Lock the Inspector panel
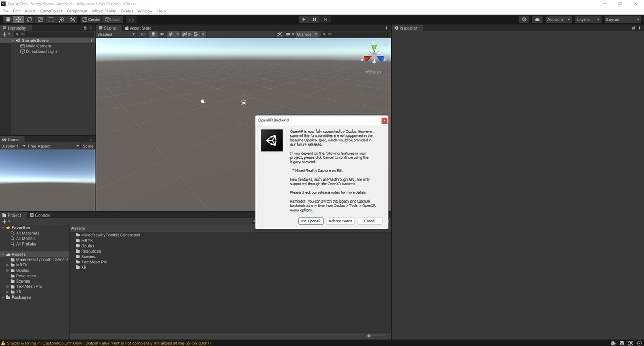Image resolution: width=644 pixels, height=346 pixels. tap(633, 28)
